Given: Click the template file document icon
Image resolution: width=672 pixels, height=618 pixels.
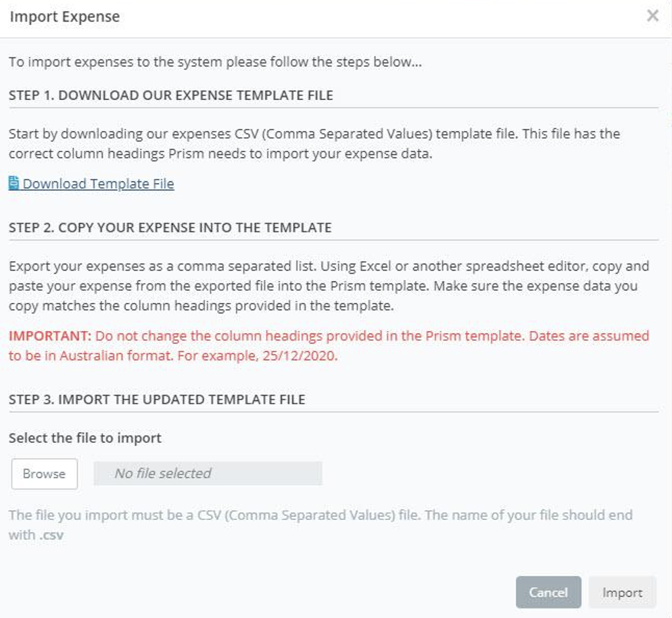Looking at the screenshot, I should point(14,183).
